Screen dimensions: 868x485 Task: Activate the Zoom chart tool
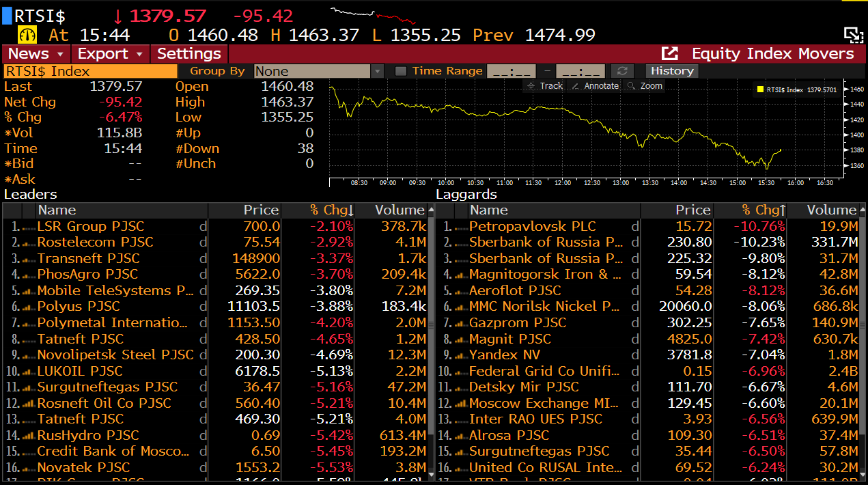pyautogui.click(x=644, y=86)
